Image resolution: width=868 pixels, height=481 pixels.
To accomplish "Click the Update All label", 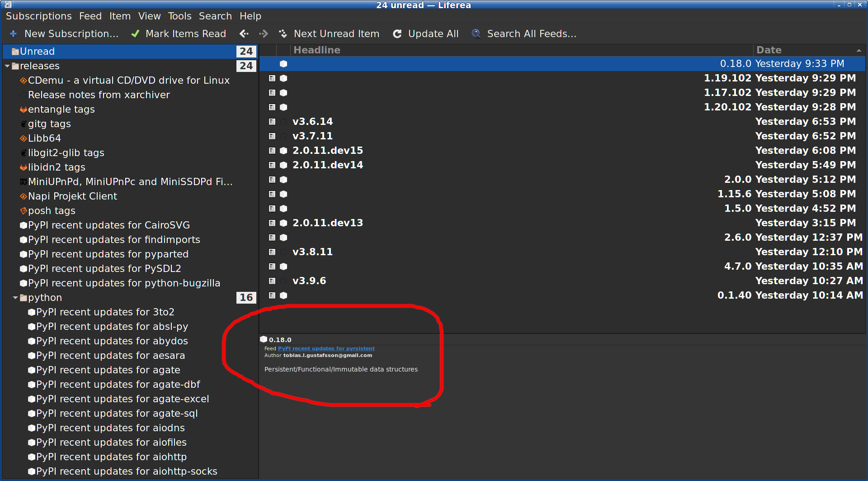I will [433, 34].
